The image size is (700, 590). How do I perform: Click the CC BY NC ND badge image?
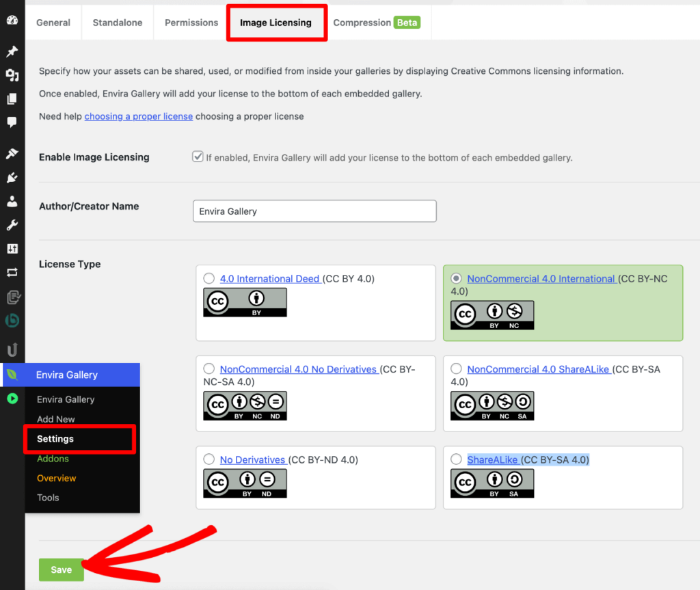click(245, 406)
